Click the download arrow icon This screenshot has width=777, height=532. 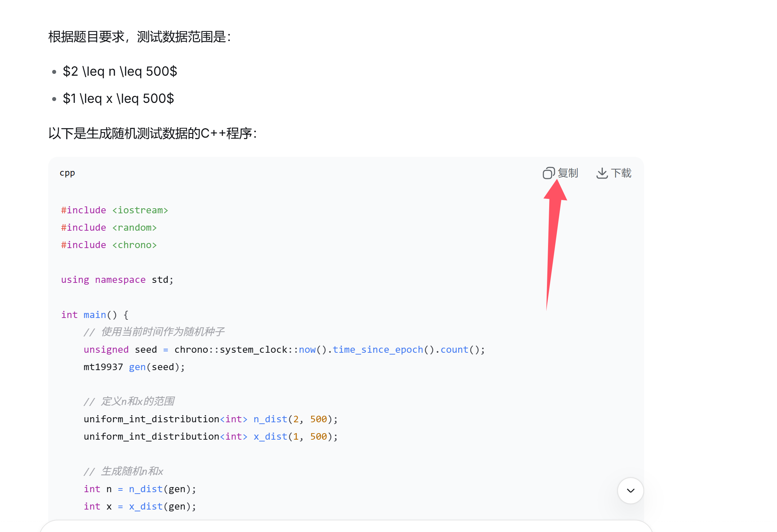point(602,173)
